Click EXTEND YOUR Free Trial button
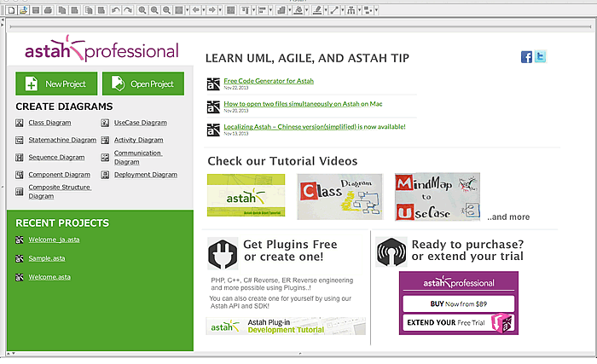The height and width of the screenshot is (364, 597). pos(459,323)
